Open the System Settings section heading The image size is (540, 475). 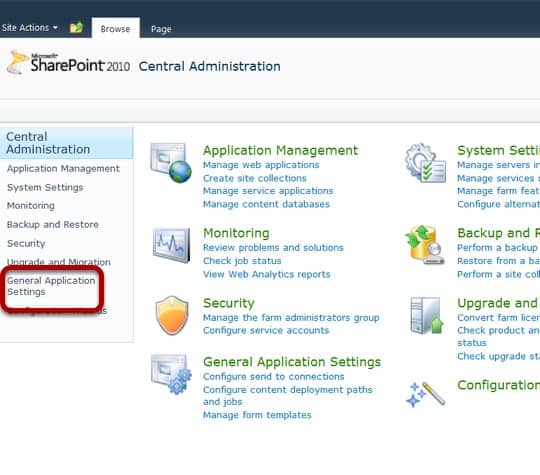pyautogui.click(x=498, y=151)
